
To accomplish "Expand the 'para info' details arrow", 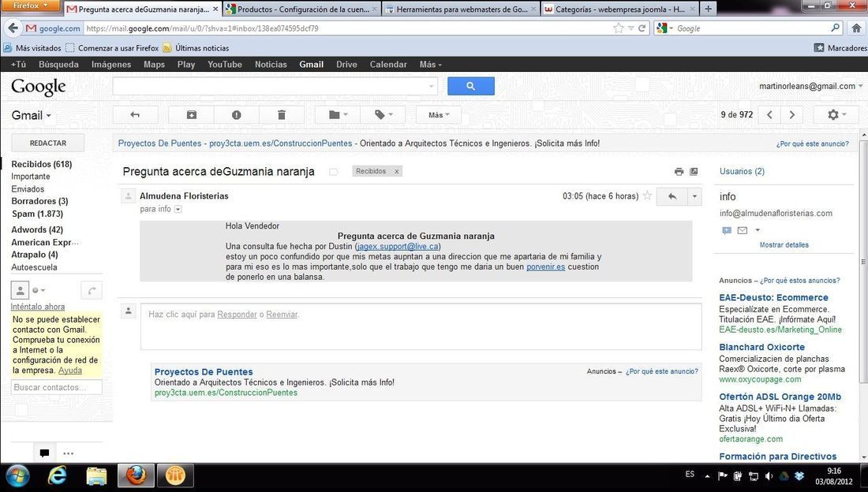I will click(178, 209).
